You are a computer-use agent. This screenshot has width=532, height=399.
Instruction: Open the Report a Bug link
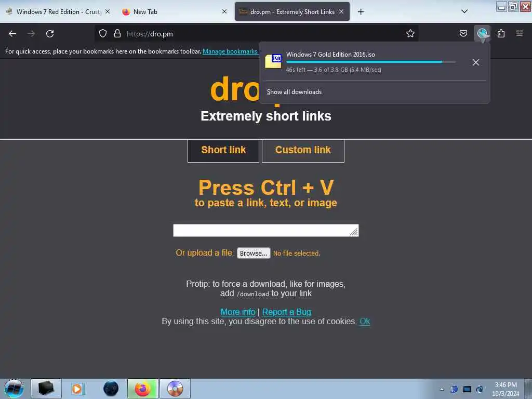286,312
